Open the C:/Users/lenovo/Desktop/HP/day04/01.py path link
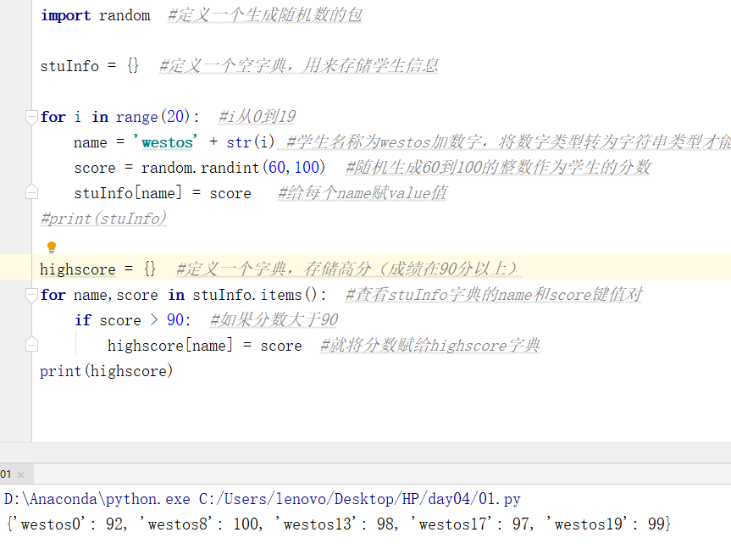The height and width of the screenshot is (560, 731). [359, 499]
